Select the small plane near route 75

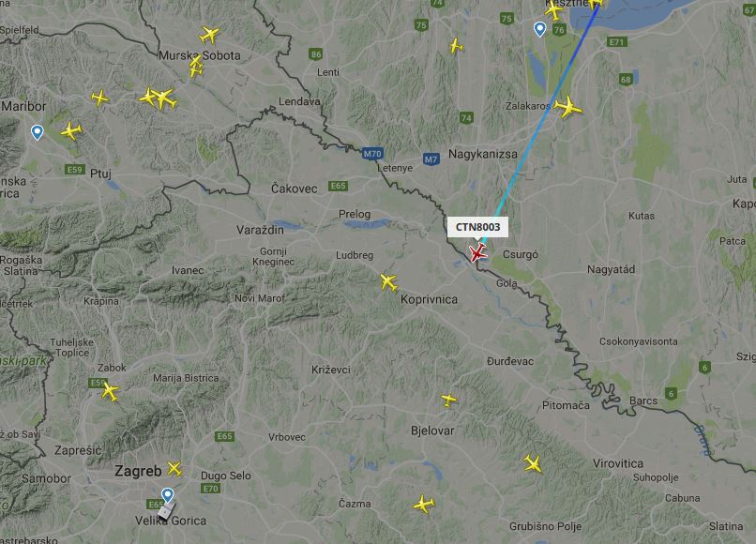pos(456,46)
